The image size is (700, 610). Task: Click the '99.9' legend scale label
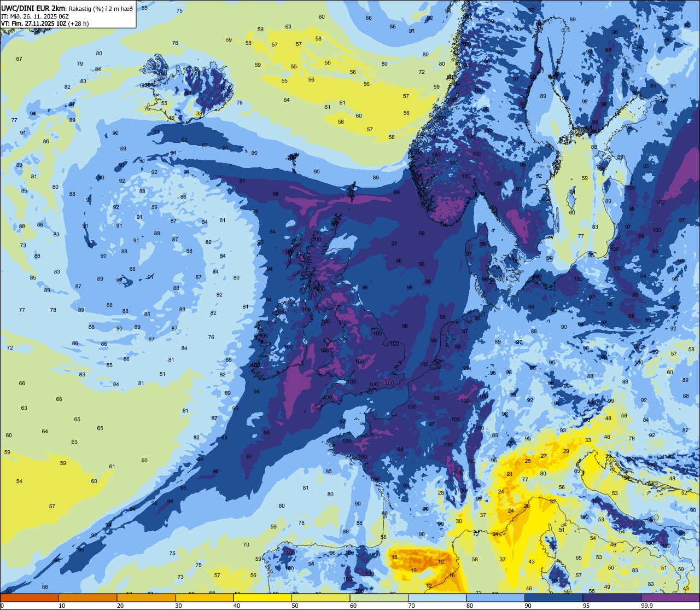point(647,606)
